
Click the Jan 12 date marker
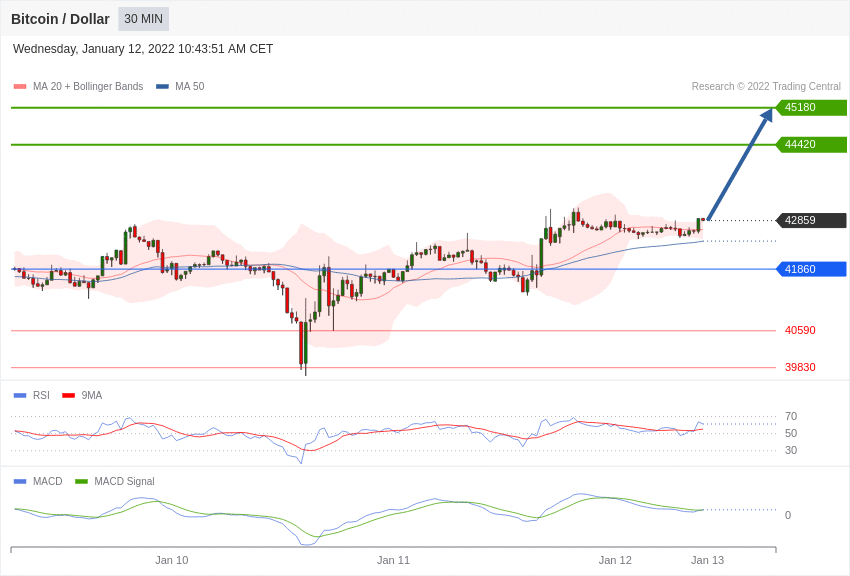(615, 560)
